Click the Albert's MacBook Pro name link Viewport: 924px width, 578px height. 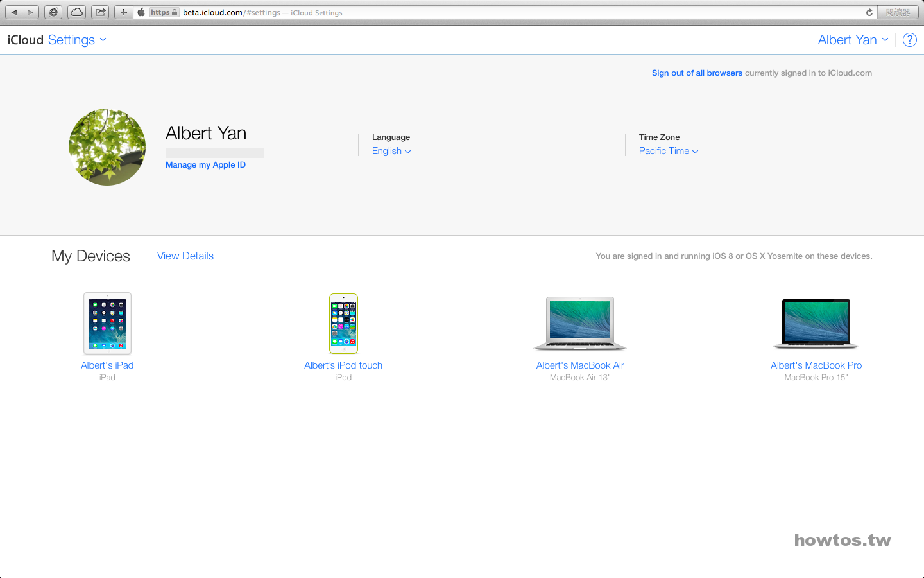pyautogui.click(x=816, y=365)
